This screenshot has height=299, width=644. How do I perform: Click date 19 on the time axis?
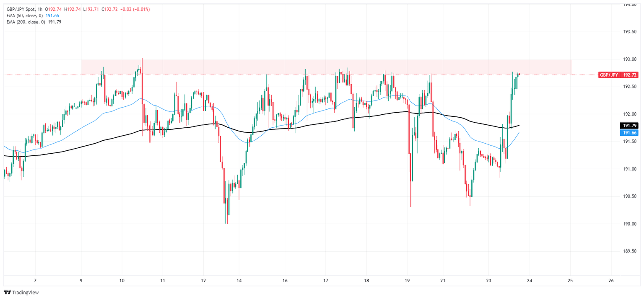click(x=407, y=280)
